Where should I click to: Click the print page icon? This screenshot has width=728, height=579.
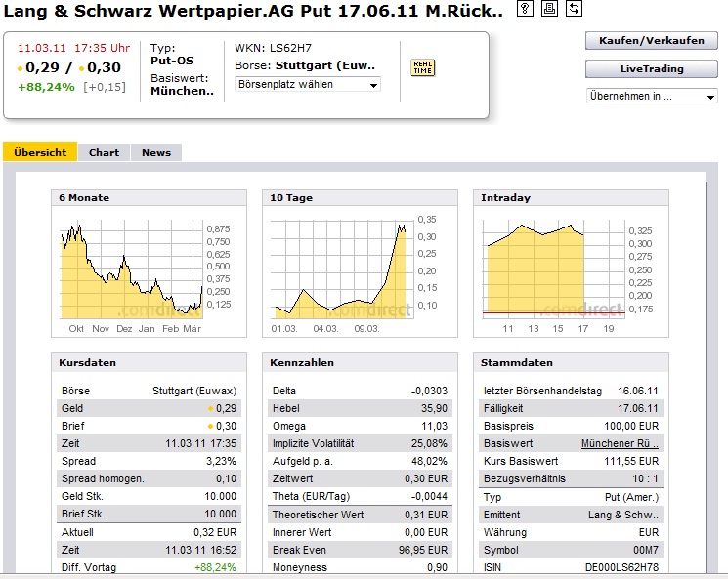click(x=549, y=9)
